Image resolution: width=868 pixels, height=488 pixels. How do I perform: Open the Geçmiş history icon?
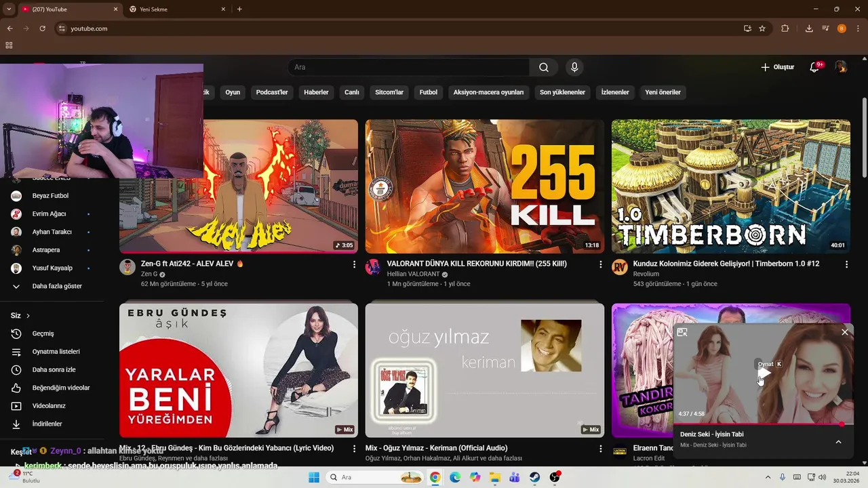[16, 333]
